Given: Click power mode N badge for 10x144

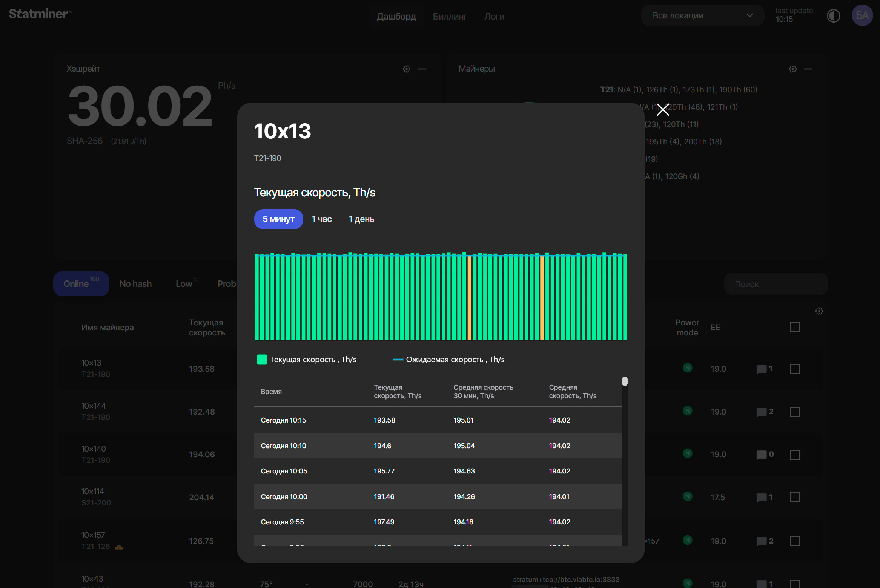Looking at the screenshot, I should coord(687,410).
